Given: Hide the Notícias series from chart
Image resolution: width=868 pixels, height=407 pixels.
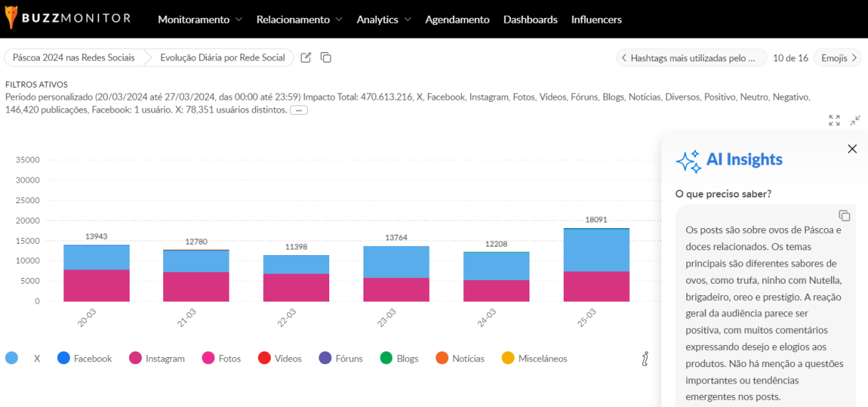Looking at the screenshot, I should coord(460,359).
